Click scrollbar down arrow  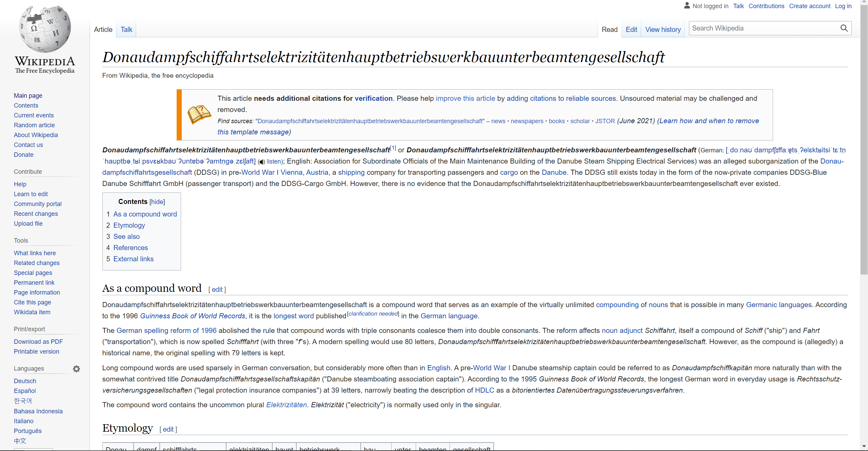coord(864,447)
